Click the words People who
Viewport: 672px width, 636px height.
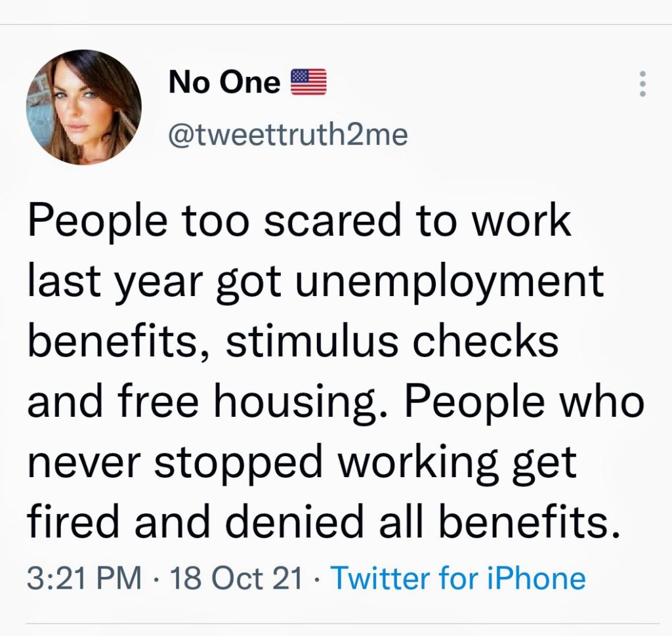pyautogui.click(x=524, y=403)
